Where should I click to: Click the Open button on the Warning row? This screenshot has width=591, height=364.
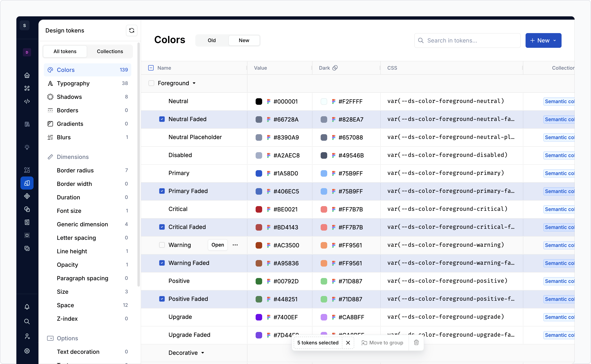click(x=218, y=245)
